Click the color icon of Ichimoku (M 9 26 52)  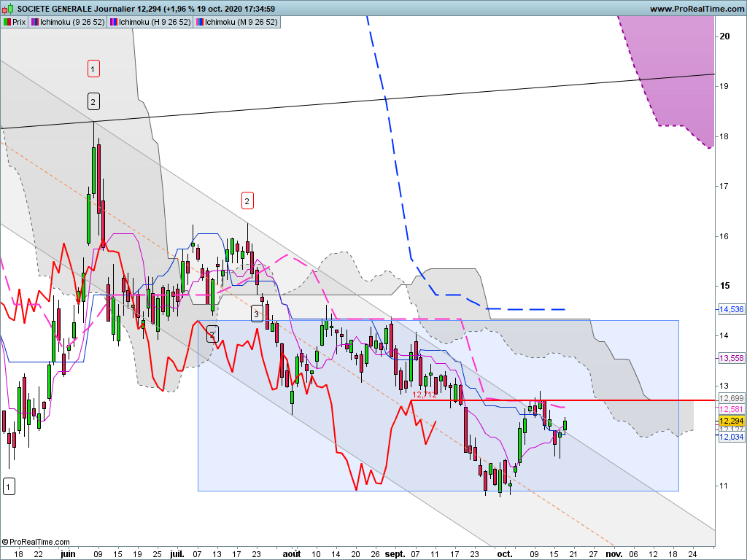click(200, 22)
